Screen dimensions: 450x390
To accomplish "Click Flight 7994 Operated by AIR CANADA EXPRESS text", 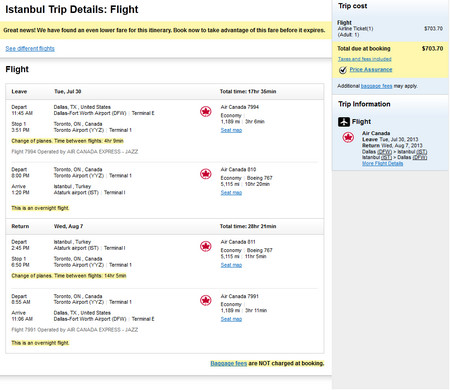I will pos(75,152).
